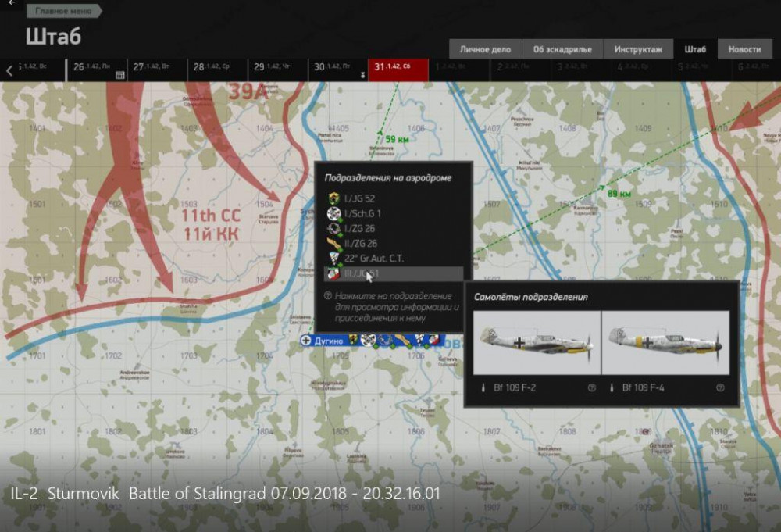
Task: Click the I./ZG 26 emblem in list
Action: [x=333, y=228]
